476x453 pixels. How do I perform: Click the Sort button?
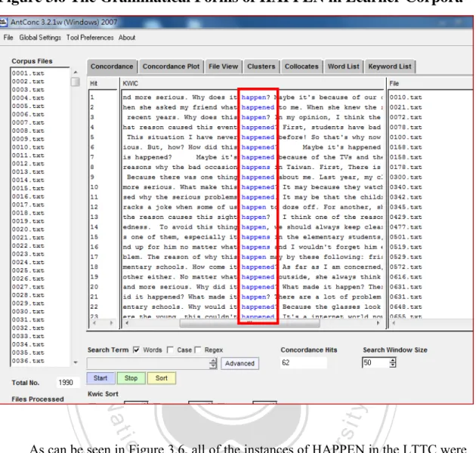[162, 378]
